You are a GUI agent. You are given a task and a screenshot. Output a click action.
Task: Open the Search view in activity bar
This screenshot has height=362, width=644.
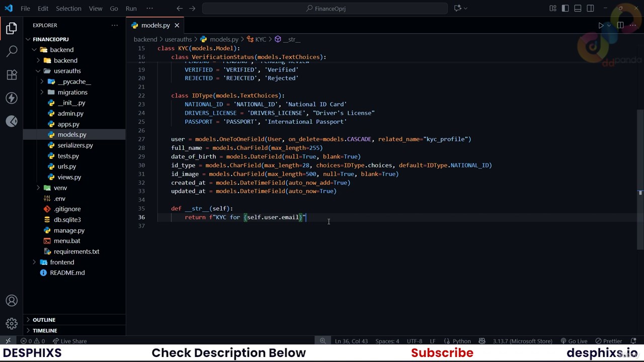click(12, 51)
